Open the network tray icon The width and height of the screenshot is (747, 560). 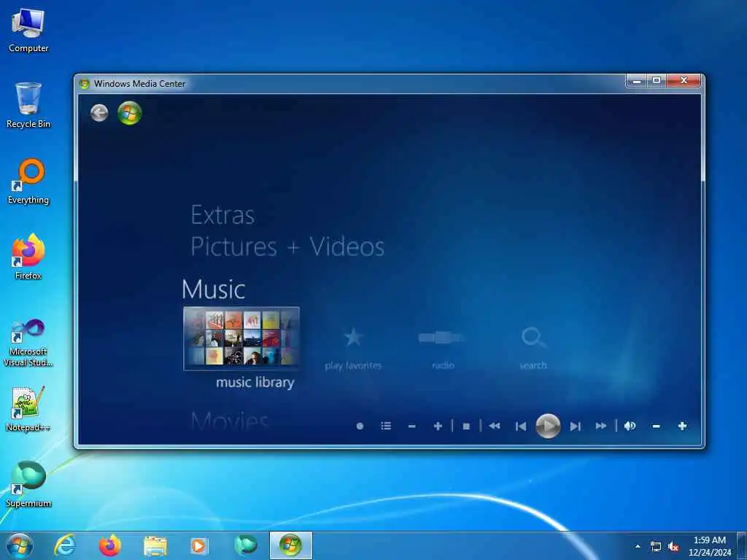[x=656, y=547]
